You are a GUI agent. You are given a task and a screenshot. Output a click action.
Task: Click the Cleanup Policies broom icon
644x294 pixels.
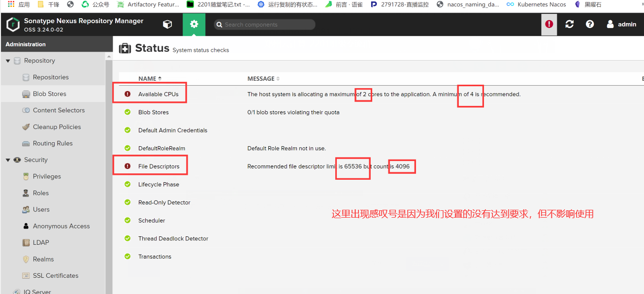click(x=26, y=127)
